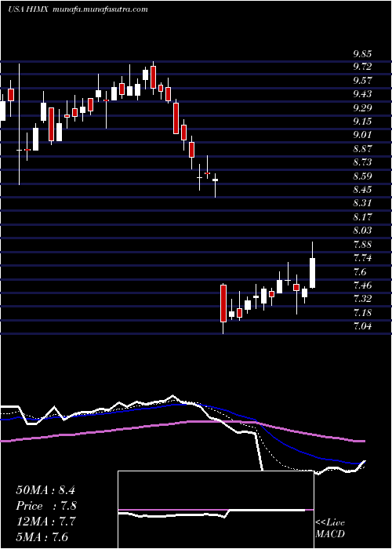Click the 7.88 price axis label
The width and height of the screenshot is (392, 549).
(362, 244)
